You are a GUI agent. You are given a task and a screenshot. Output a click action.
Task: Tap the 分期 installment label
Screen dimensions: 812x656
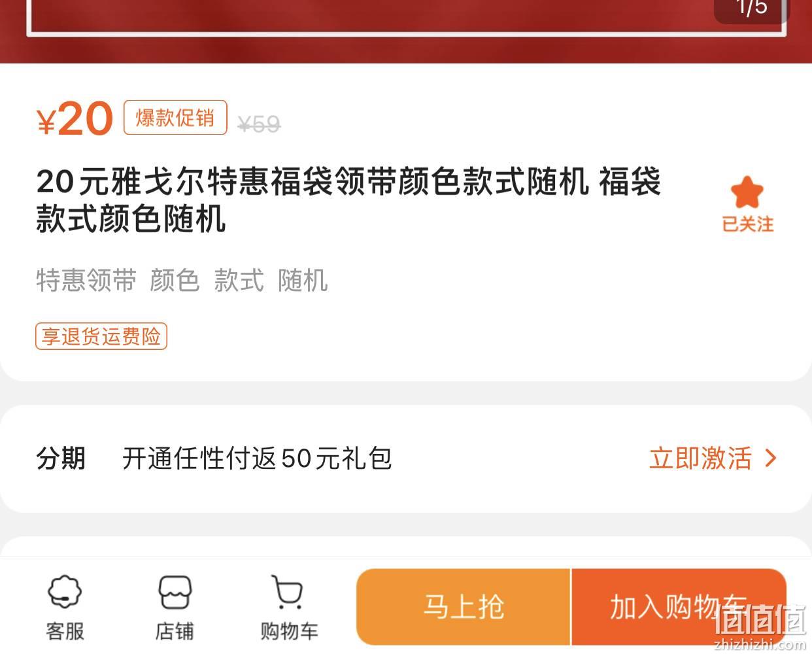click(61, 458)
